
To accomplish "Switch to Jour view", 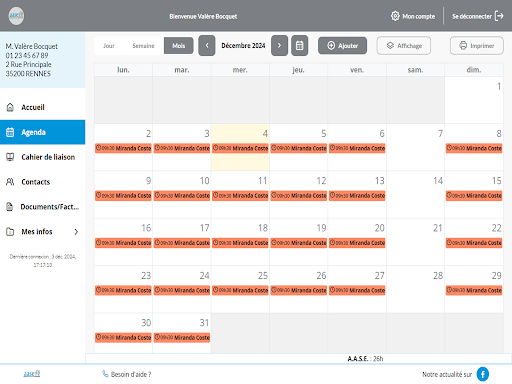I will point(109,46).
